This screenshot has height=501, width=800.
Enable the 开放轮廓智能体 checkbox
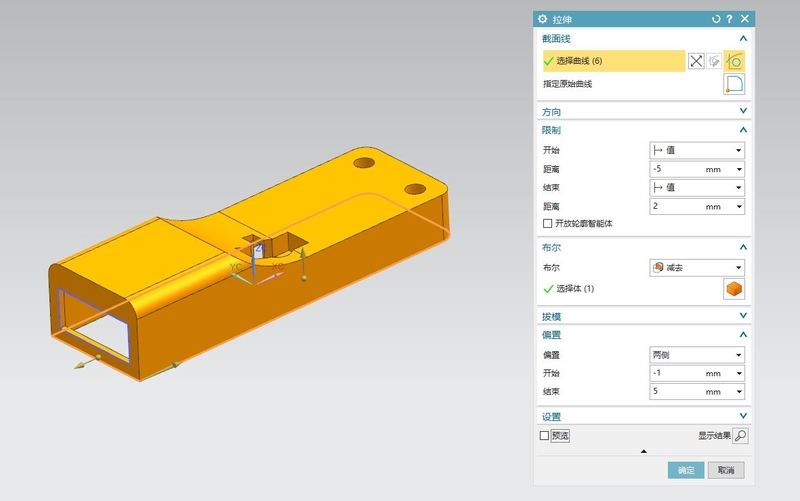click(547, 223)
